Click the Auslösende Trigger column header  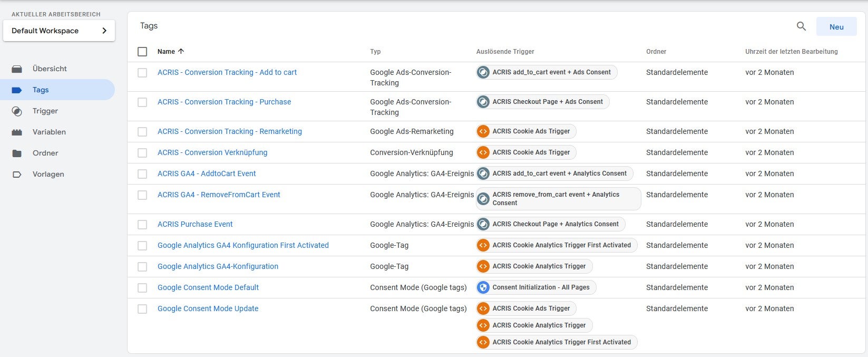coord(505,51)
